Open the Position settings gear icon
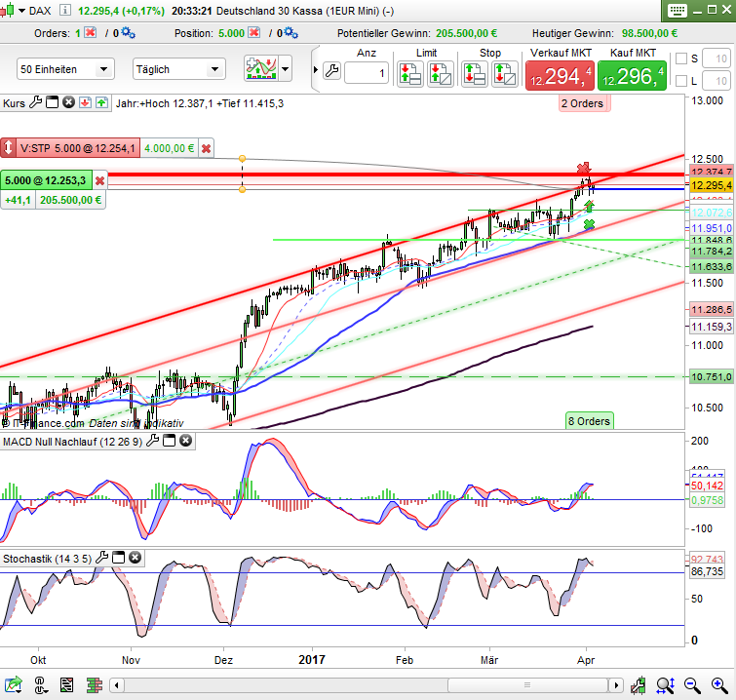The image size is (736, 700). tap(291, 33)
